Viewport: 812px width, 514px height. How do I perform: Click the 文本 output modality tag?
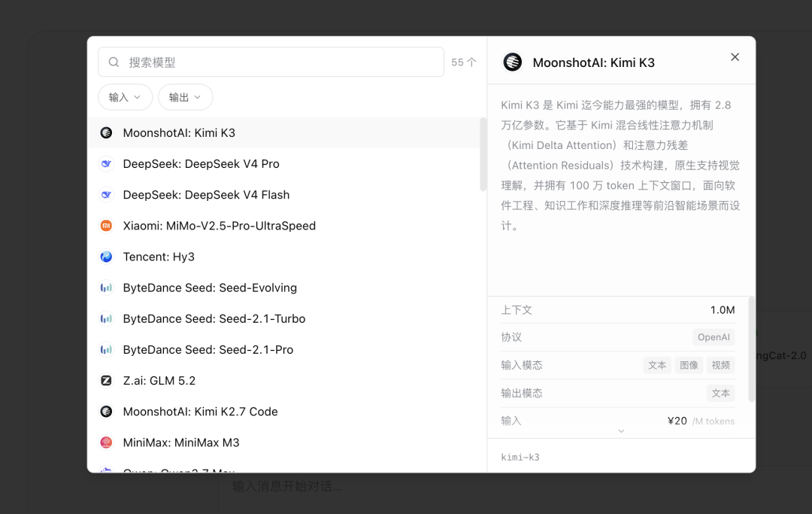[x=720, y=394]
